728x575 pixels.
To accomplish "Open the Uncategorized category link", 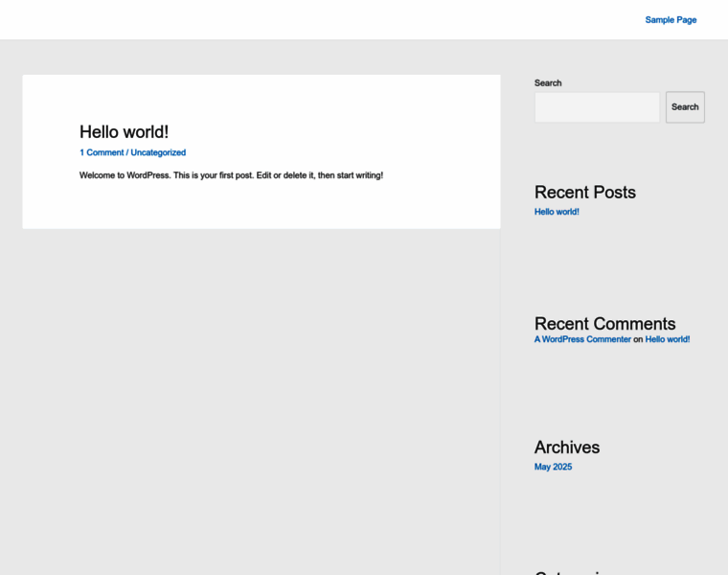I will coord(158,152).
